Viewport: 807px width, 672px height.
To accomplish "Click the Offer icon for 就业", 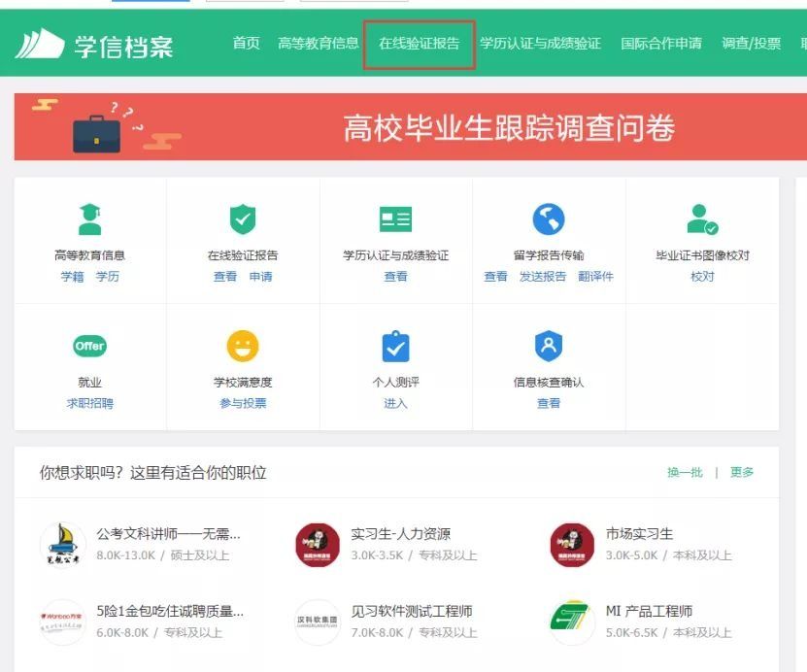I will [89, 346].
